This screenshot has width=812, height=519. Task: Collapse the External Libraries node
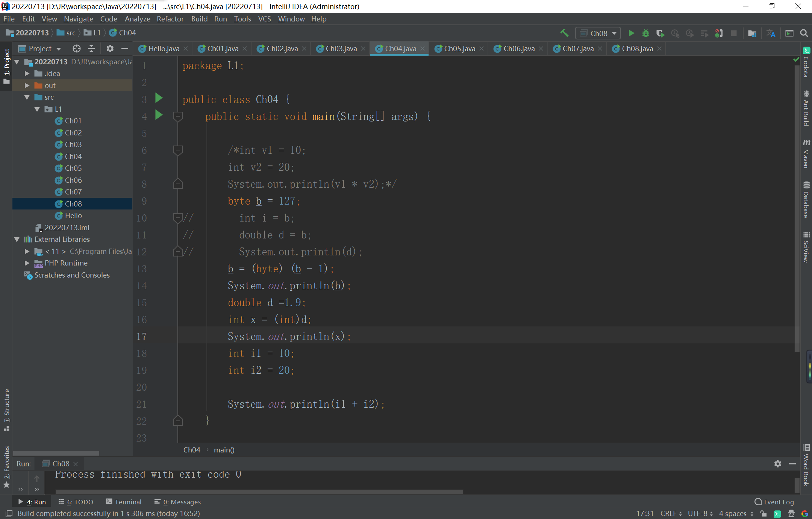[17, 239]
